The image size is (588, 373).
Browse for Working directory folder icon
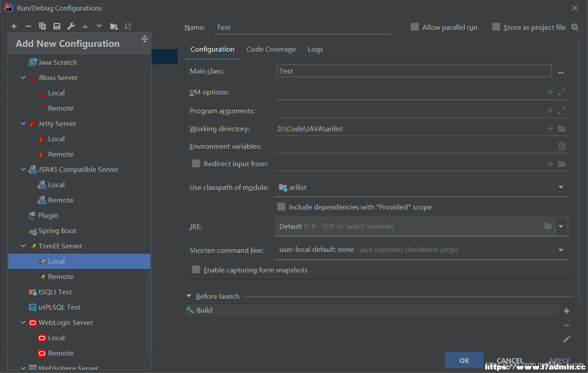pyautogui.click(x=562, y=129)
